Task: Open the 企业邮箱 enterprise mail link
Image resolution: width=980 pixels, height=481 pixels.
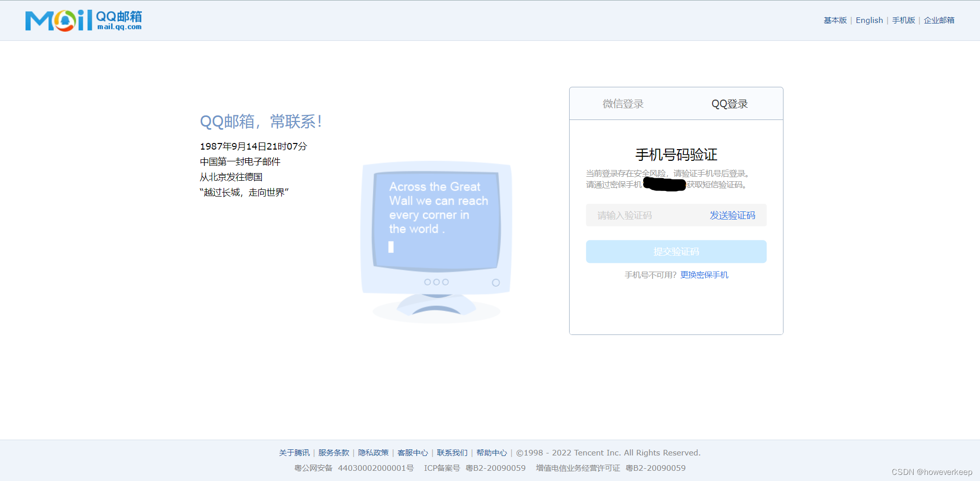Action: pyautogui.click(x=939, y=20)
